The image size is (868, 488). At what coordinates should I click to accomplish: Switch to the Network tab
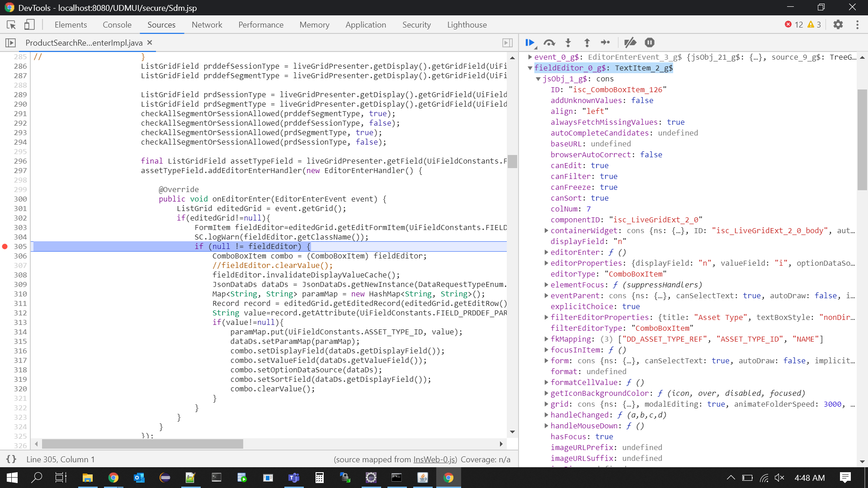[x=207, y=25]
